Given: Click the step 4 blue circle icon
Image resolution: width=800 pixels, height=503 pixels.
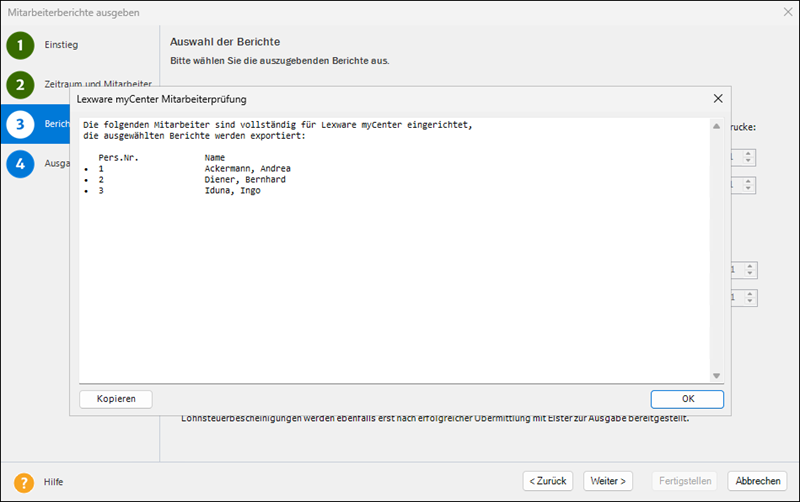Looking at the screenshot, I should point(20,164).
